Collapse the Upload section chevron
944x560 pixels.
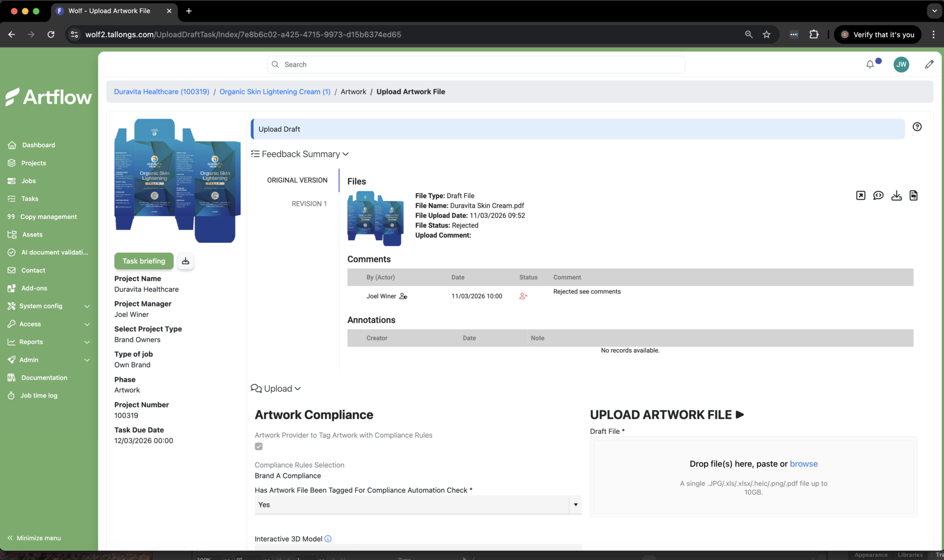click(297, 389)
